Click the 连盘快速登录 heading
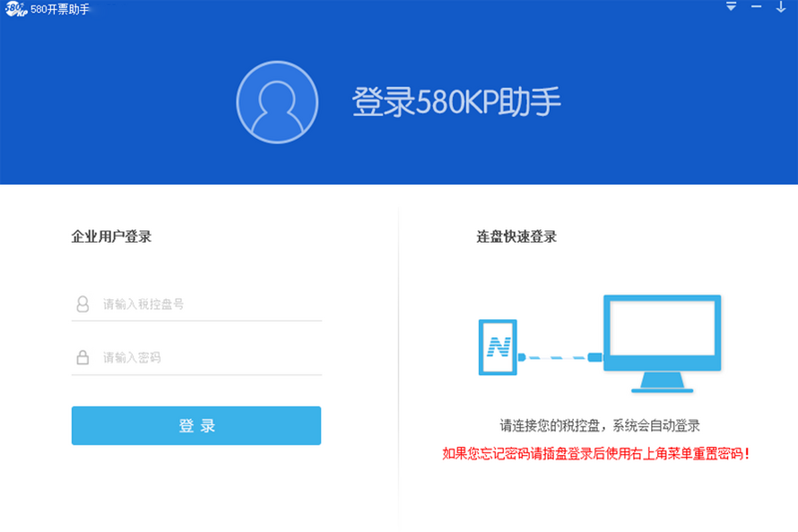Image resolution: width=798 pixels, height=532 pixels. pos(517,236)
